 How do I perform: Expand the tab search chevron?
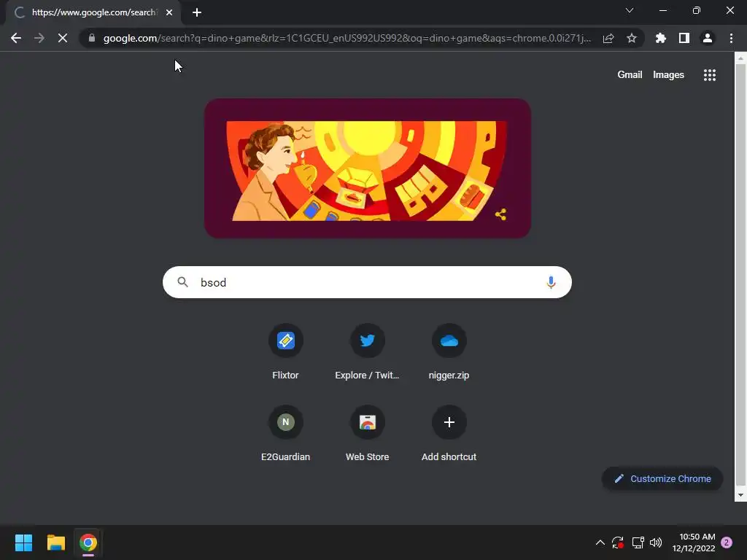630,10
